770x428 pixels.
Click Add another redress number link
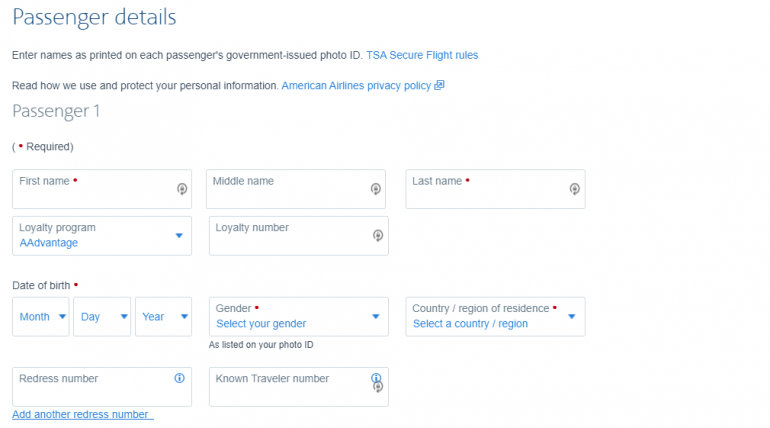click(82, 414)
